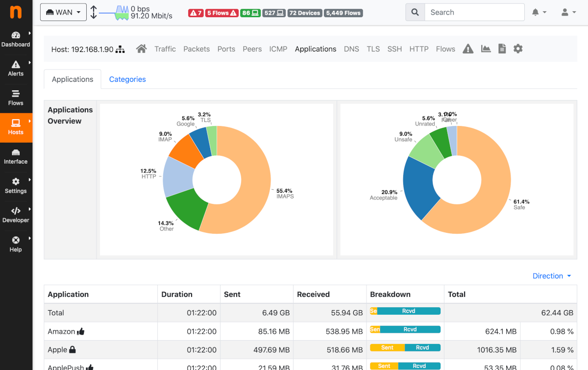Open the host settings gear icon
This screenshot has width=588, height=370.
[x=518, y=49]
